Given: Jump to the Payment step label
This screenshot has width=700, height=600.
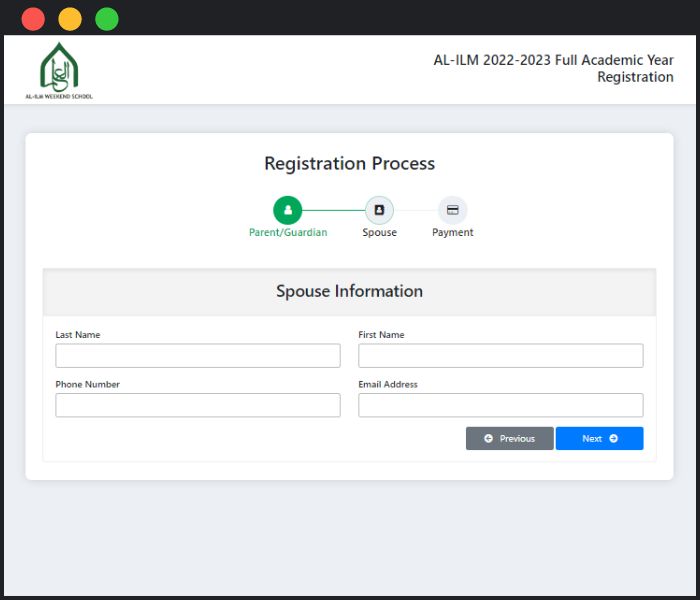Looking at the screenshot, I should pos(452,233).
